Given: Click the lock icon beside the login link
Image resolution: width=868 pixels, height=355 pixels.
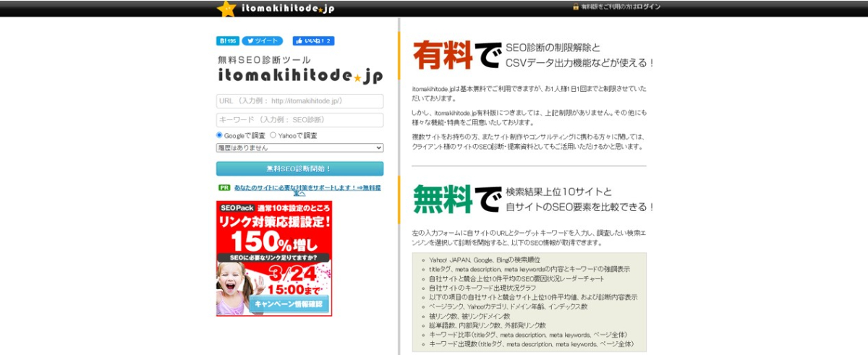Looking at the screenshot, I should point(576,7).
